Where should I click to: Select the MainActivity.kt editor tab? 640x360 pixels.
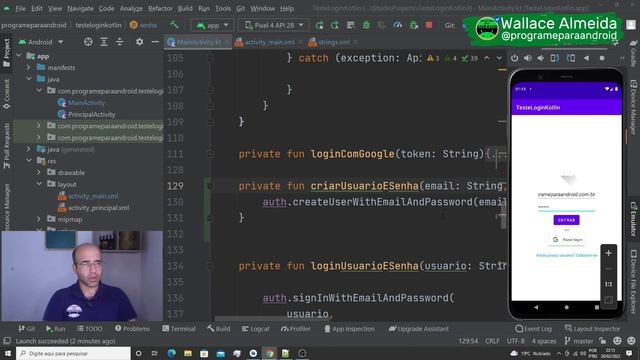point(198,42)
